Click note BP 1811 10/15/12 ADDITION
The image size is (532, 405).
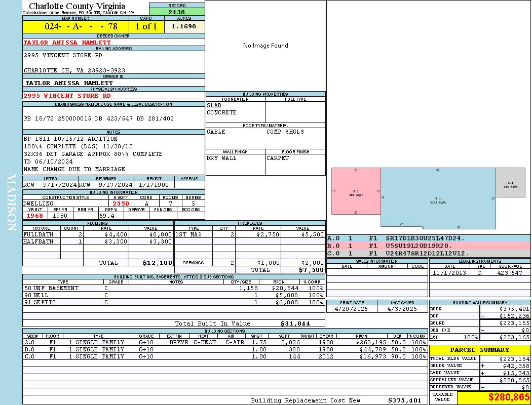tap(70, 139)
